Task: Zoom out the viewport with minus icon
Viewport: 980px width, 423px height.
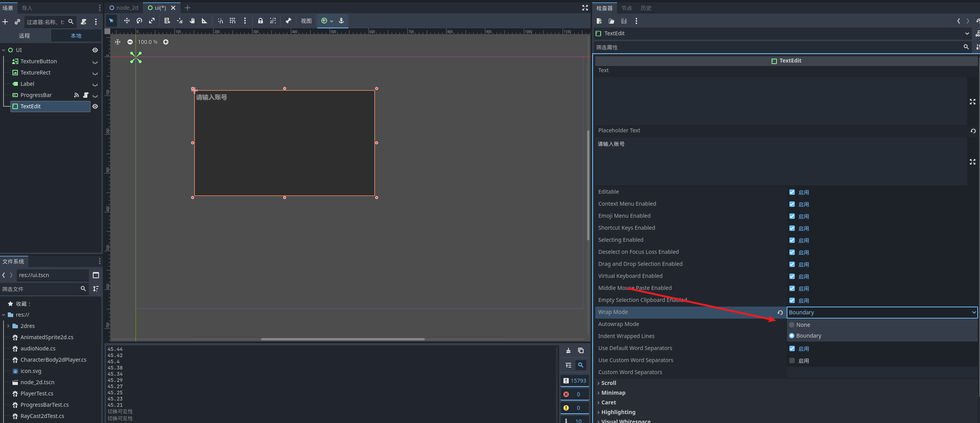Action: coord(130,42)
